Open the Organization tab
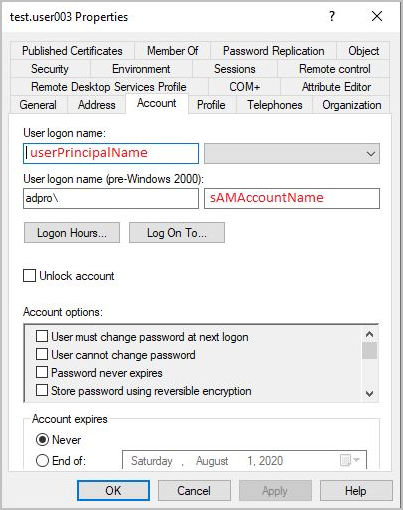 click(351, 105)
